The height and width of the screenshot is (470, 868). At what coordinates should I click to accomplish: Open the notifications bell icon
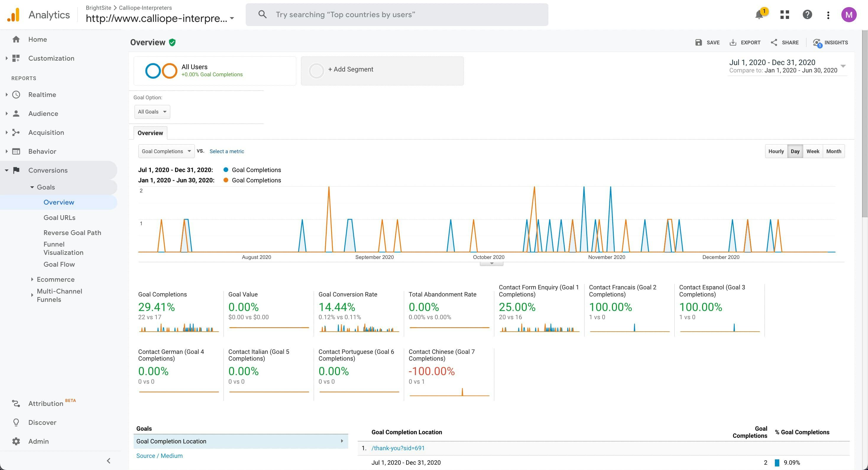click(759, 15)
